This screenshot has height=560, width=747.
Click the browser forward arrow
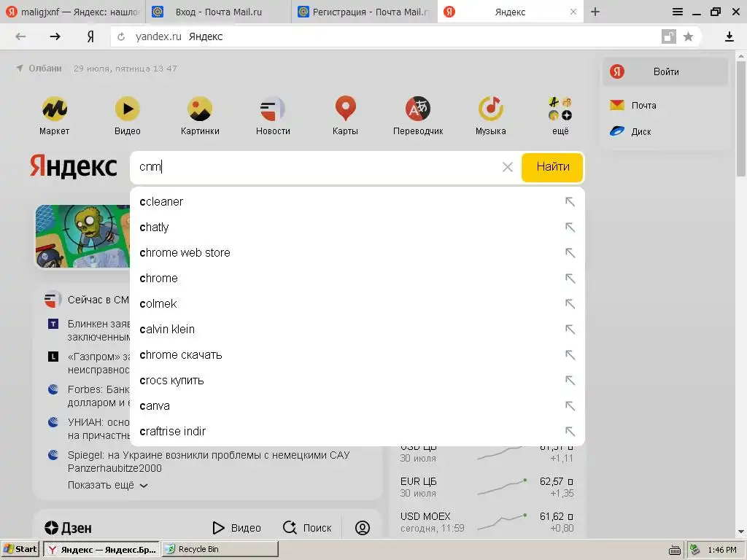pyautogui.click(x=55, y=36)
